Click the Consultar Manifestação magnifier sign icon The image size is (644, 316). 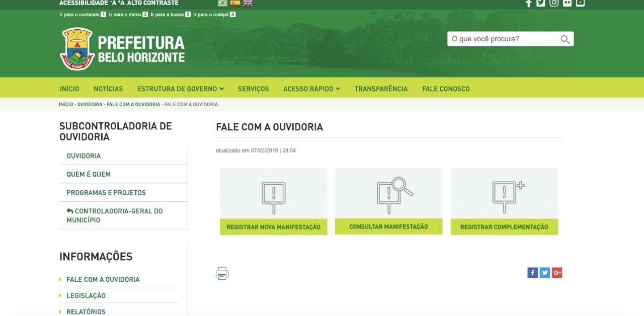tap(394, 196)
